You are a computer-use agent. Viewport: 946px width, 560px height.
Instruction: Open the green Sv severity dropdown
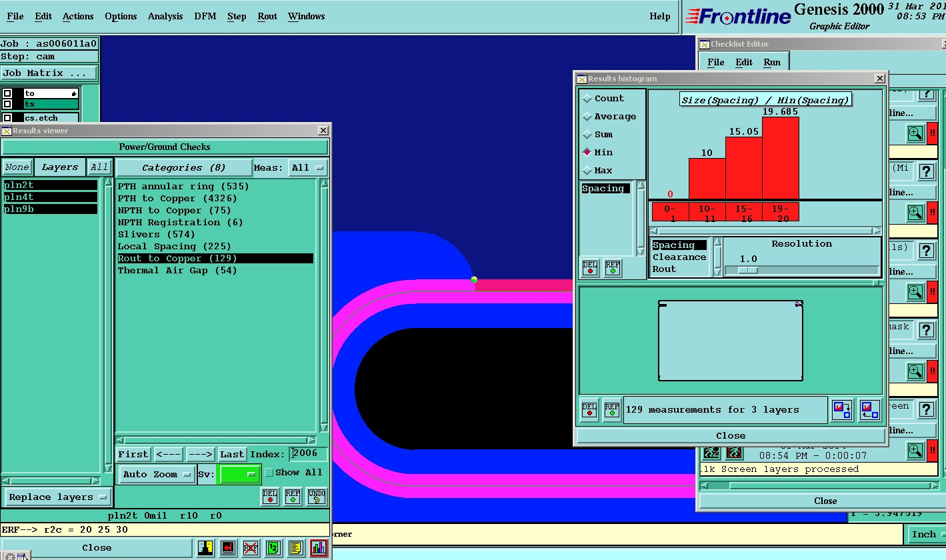pyautogui.click(x=239, y=475)
